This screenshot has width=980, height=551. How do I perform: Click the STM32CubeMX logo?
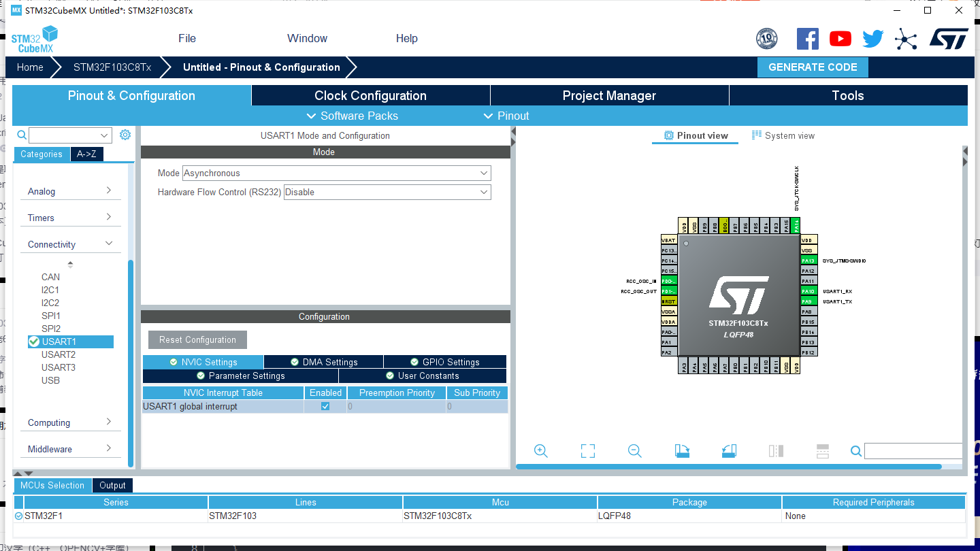35,39
